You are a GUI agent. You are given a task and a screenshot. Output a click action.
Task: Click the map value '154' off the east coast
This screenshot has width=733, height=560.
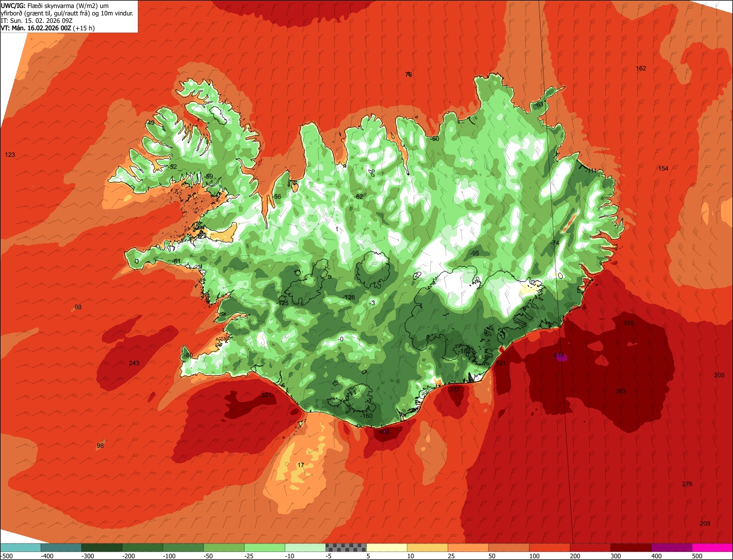(x=663, y=168)
